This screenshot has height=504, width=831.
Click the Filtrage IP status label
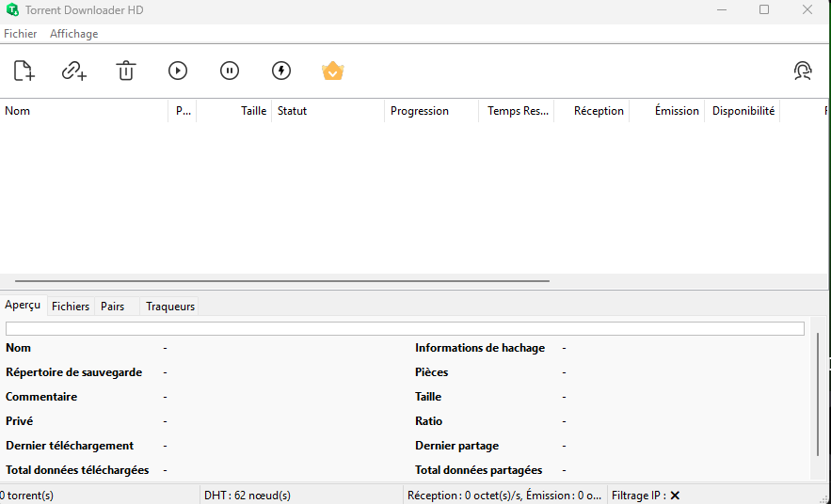click(639, 496)
